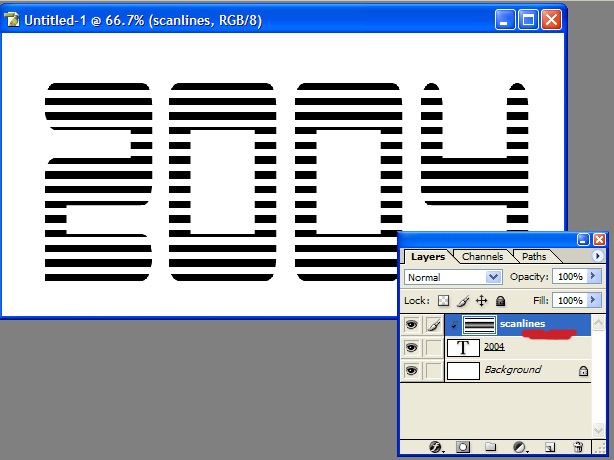
Task: Hide the Background layer
Action: pos(411,371)
